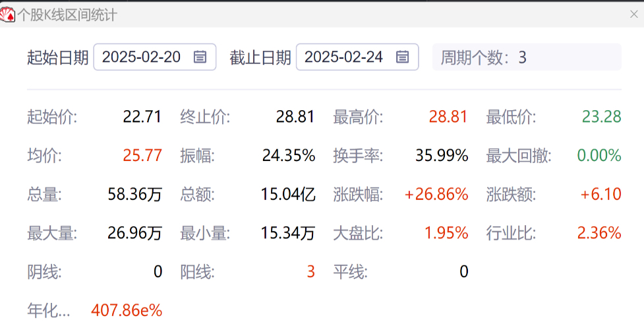
Task: Click the 最低价 value 23.28
Action: pos(601,117)
